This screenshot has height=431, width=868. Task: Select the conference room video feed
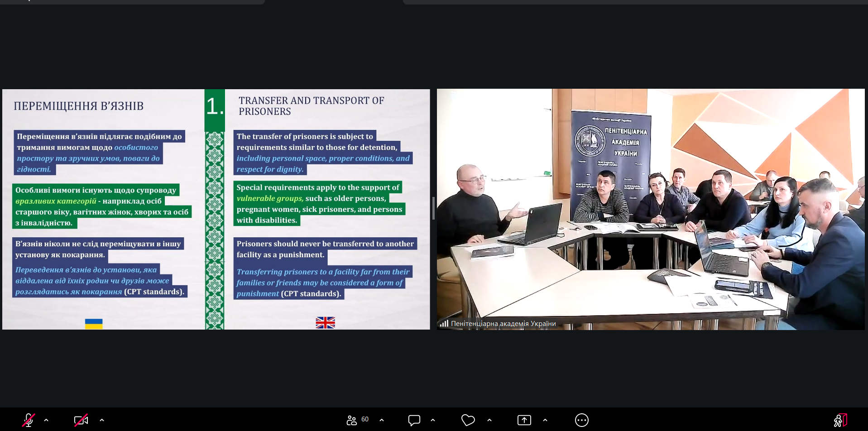[650, 209]
